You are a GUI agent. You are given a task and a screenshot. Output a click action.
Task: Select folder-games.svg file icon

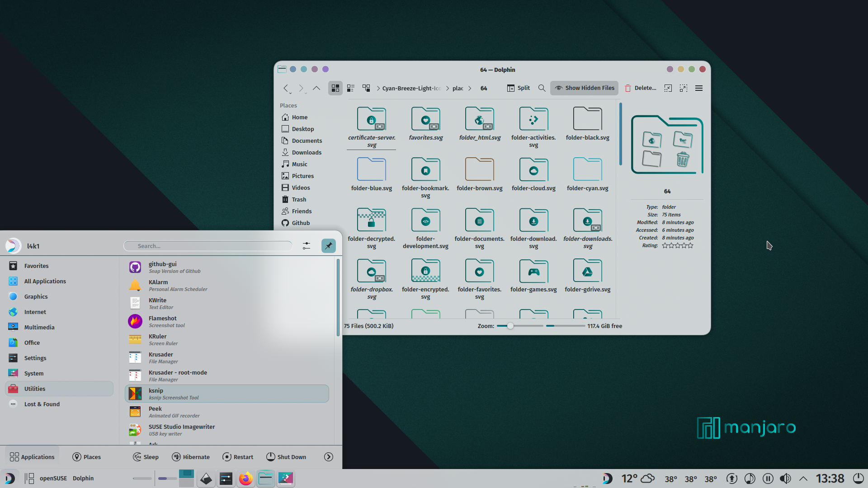pyautogui.click(x=533, y=271)
